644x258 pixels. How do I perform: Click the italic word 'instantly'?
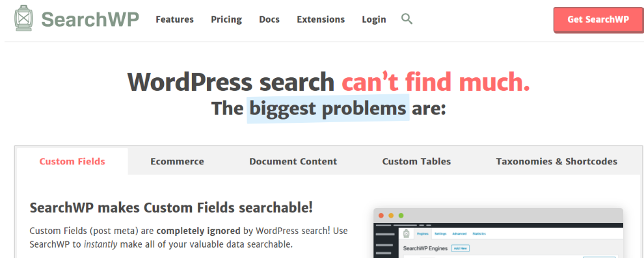(101, 244)
